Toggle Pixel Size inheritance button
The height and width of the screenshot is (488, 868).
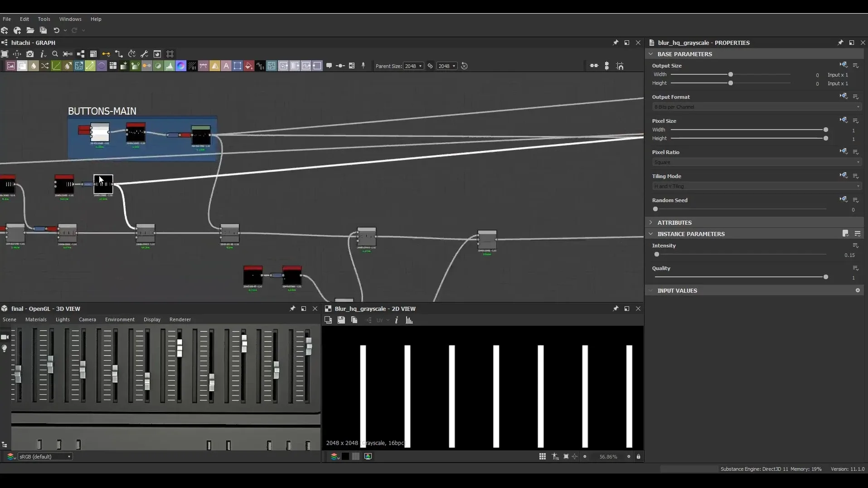coord(843,121)
